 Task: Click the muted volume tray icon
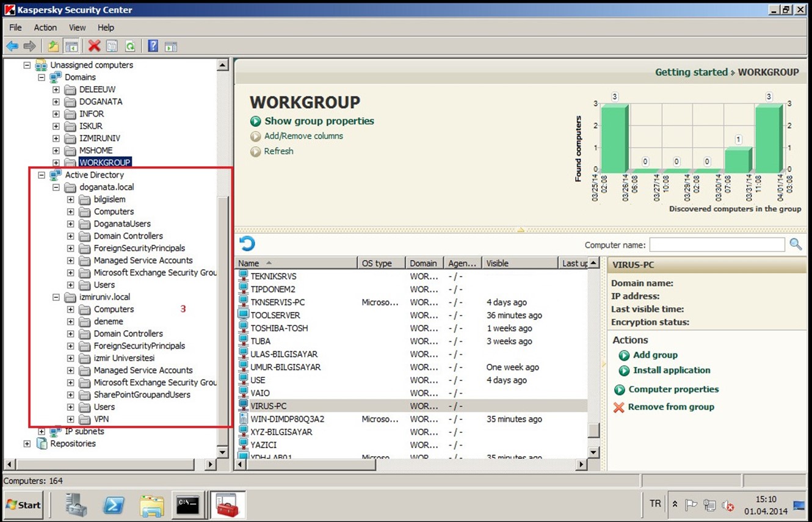[x=727, y=506]
